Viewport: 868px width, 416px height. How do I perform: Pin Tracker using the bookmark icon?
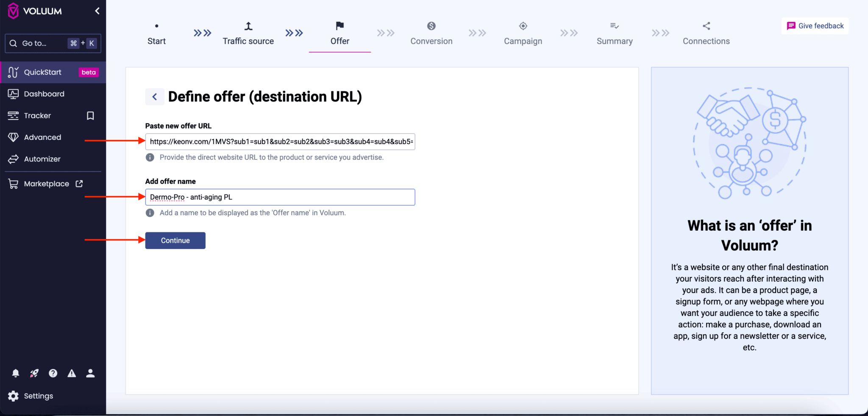[x=90, y=115]
